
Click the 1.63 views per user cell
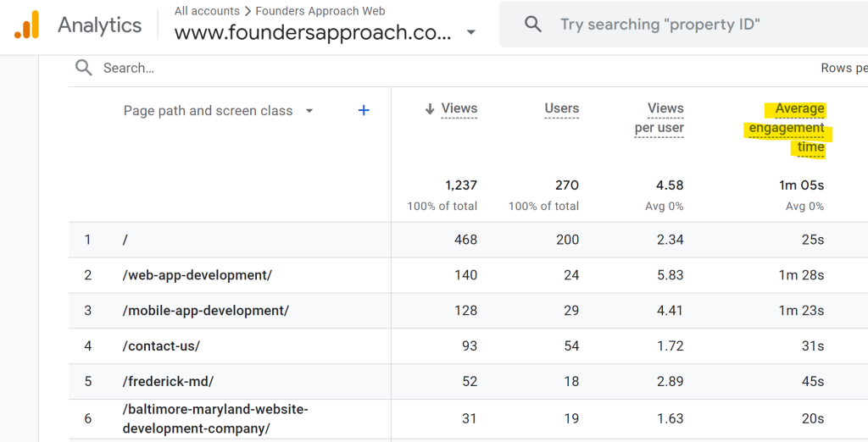[670, 419]
